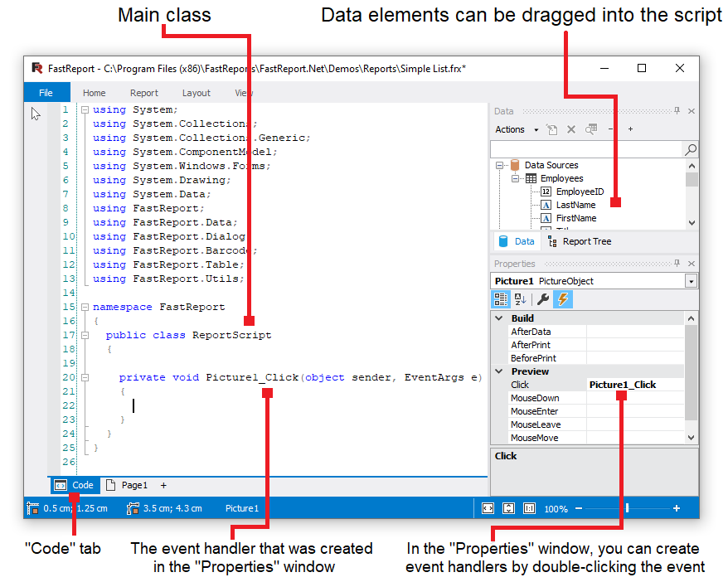Pin the Data panel

coord(677,111)
